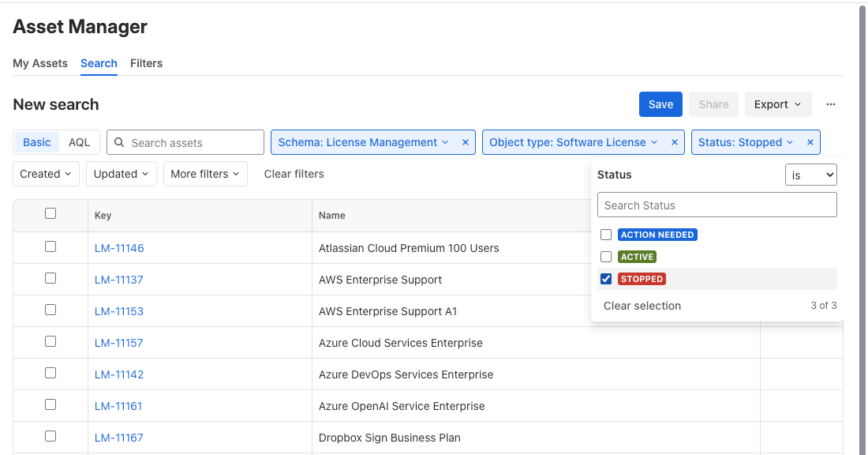Switch to AQL search mode

(x=79, y=142)
